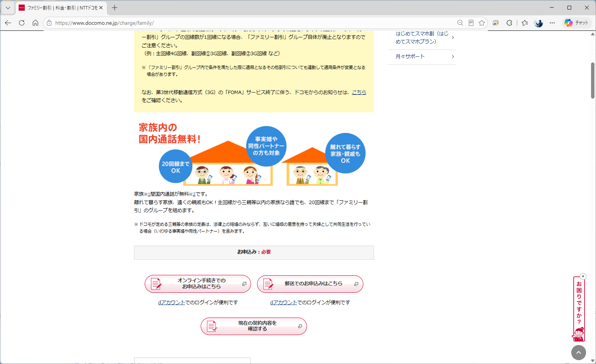Go back to the previous page
596x364 pixels.
coord(8,23)
